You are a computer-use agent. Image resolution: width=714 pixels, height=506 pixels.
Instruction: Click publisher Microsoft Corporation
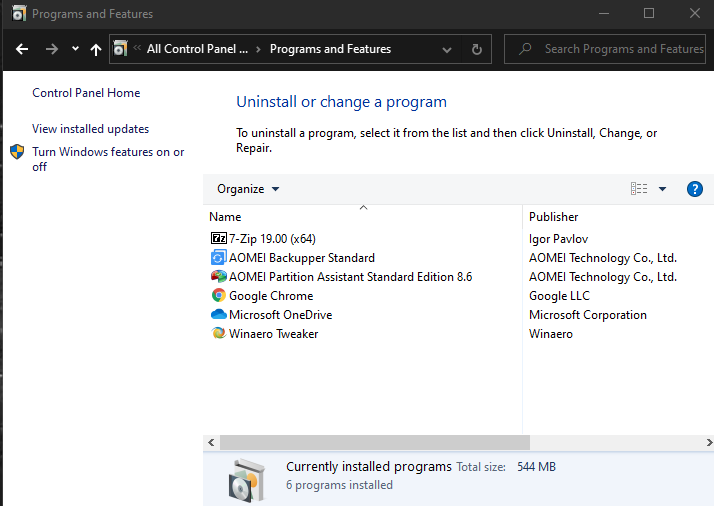click(587, 315)
